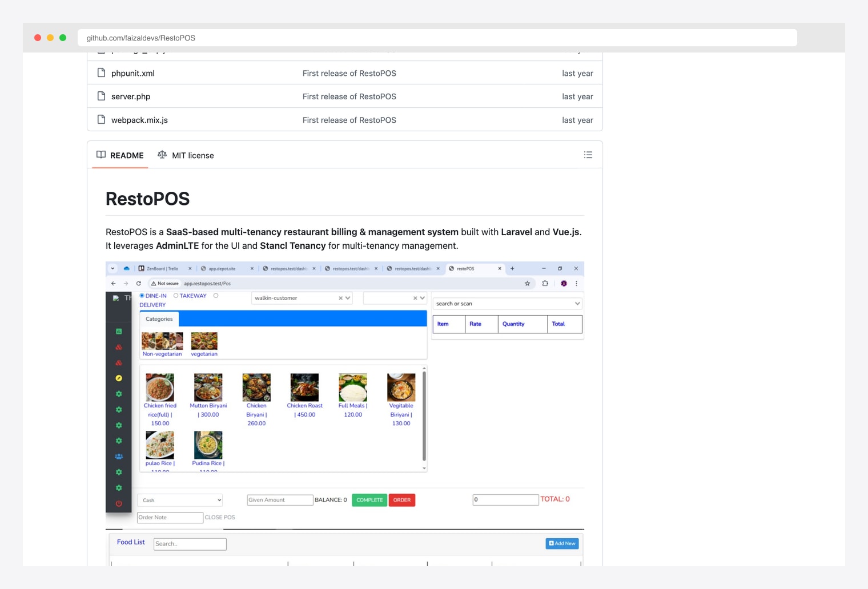Select the Chicken fried rice thumbnail

pos(160,388)
